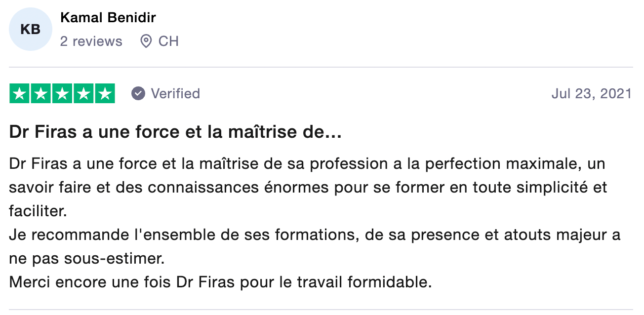Click the 'CH' country label

pyautogui.click(x=168, y=41)
